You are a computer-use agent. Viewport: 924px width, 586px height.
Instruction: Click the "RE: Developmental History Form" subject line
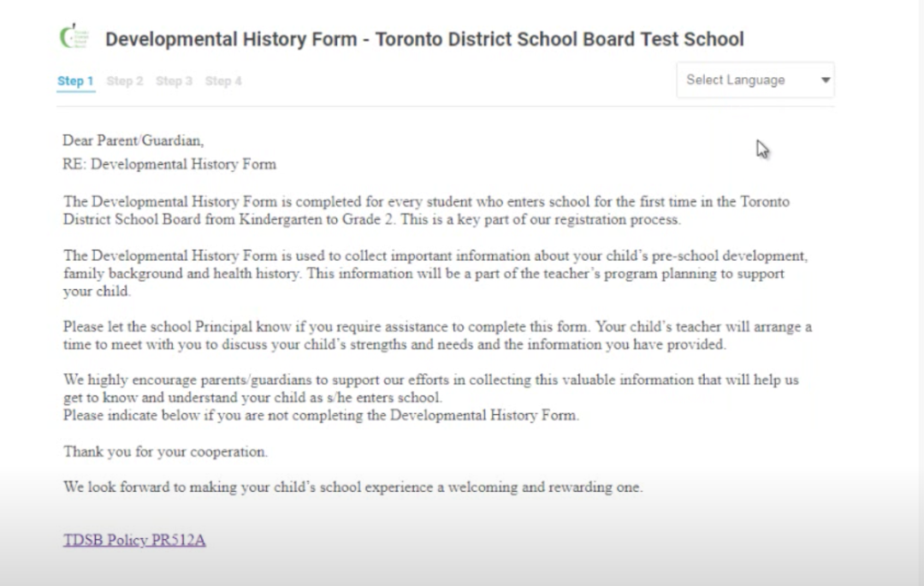(x=169, y=164)
